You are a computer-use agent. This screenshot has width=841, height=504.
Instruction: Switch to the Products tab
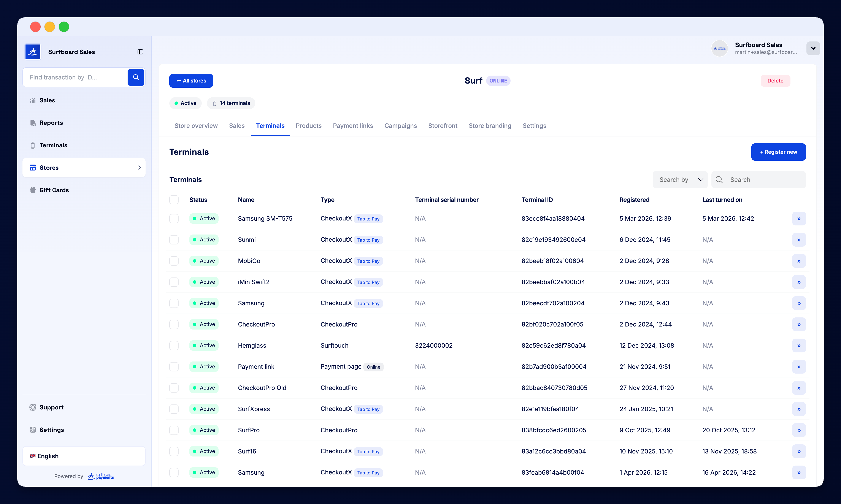(308, 126)
